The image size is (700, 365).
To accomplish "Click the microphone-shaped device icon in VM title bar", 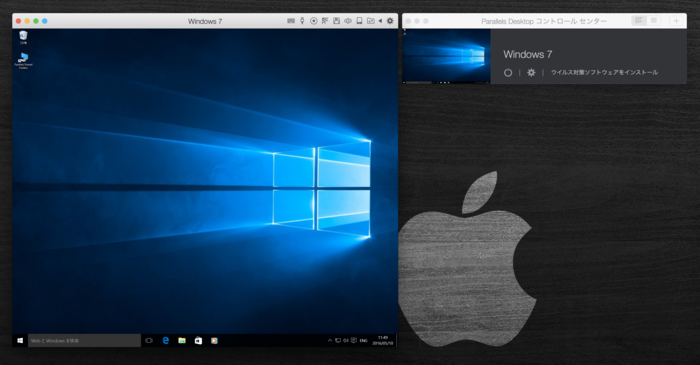I will (x=302, y=21).
